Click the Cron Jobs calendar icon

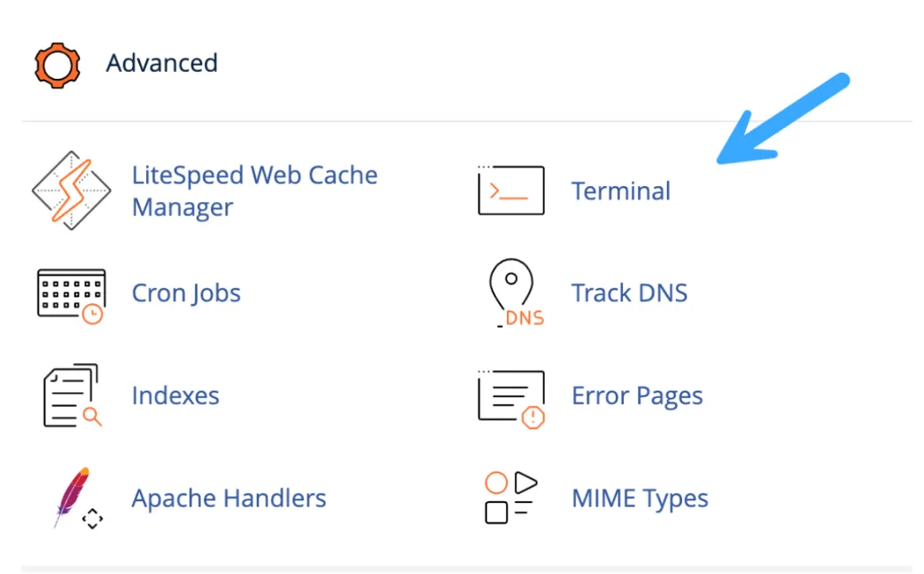click(71, 297)
